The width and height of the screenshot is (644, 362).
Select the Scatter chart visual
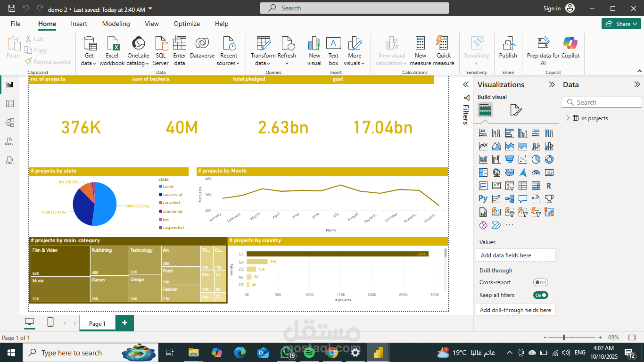coord(522,159)
